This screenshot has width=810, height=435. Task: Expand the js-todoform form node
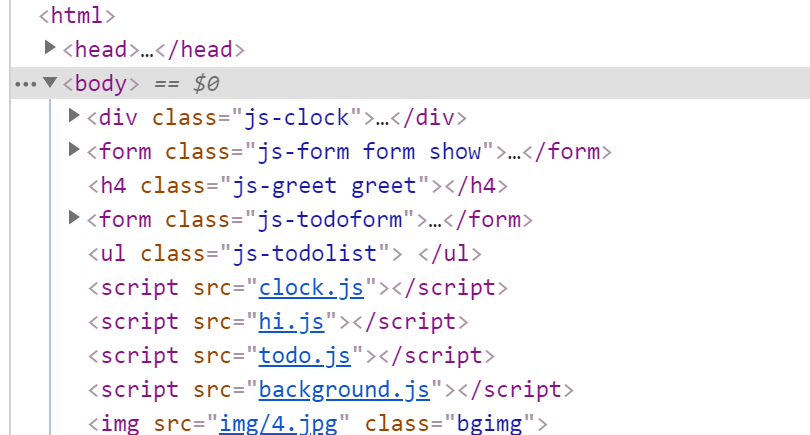[74, 218]
